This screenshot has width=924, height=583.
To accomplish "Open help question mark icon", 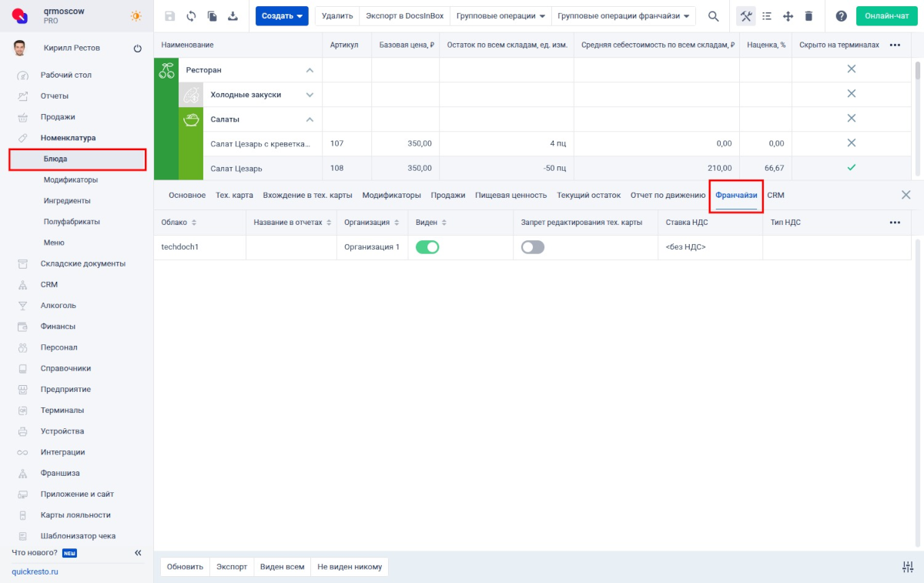I will click(x=842, y=16).
